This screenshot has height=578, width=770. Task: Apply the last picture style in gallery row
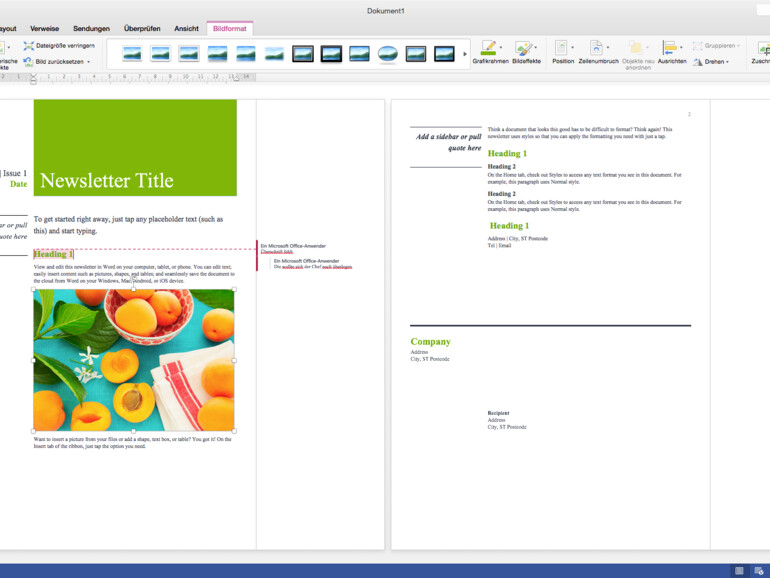click(444, 54)
